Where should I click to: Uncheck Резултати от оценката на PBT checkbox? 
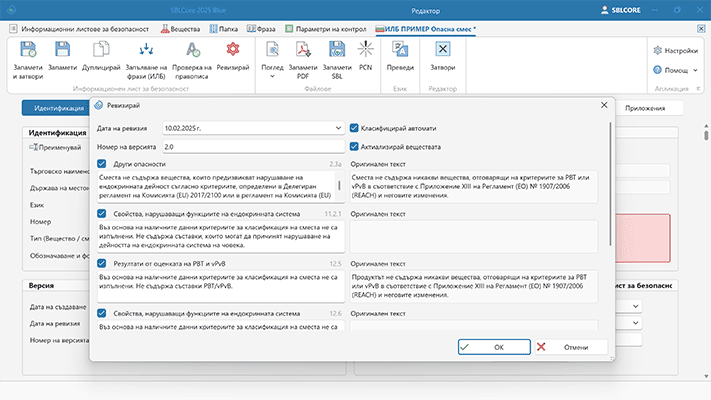pyautogui.click(x=102, y=263)
